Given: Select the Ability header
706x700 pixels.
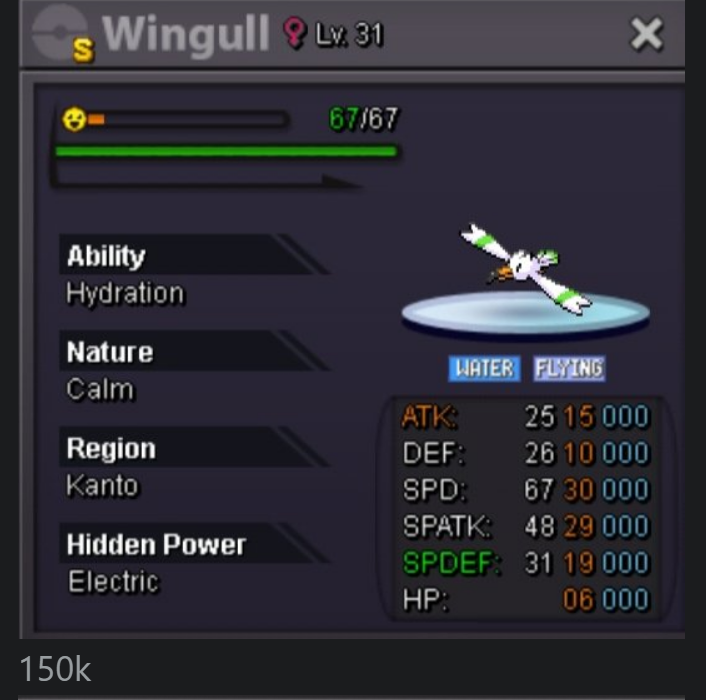Looking at the screenshot, I should 194,255.
